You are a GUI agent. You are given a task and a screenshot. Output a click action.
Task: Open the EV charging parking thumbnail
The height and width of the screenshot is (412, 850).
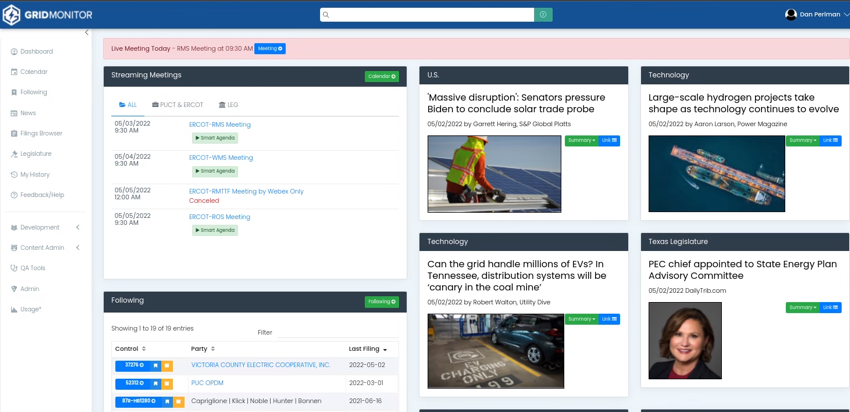495,351
